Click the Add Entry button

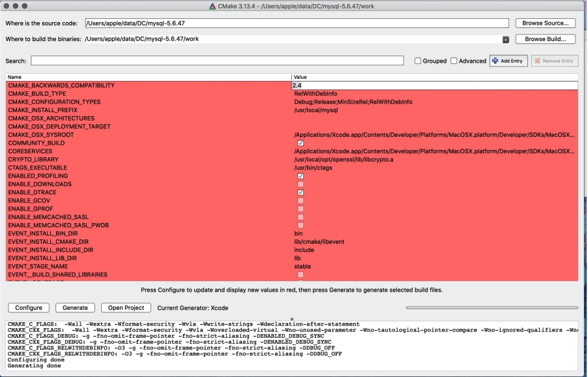click(508, 61)
